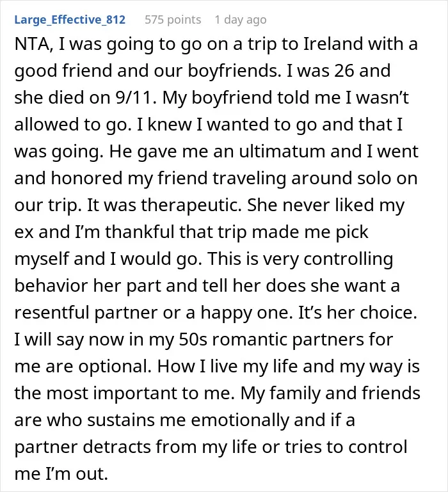The width and height of the screenshot is (448, 492).
Task: Open the Large_Effective_812 user profile link
Action: (70, 20)
